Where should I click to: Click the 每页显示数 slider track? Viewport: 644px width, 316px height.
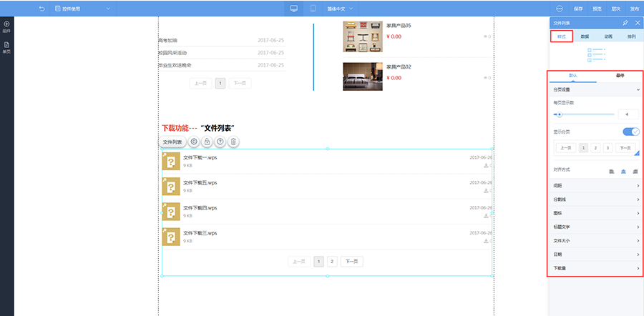(x=584, y=114)
